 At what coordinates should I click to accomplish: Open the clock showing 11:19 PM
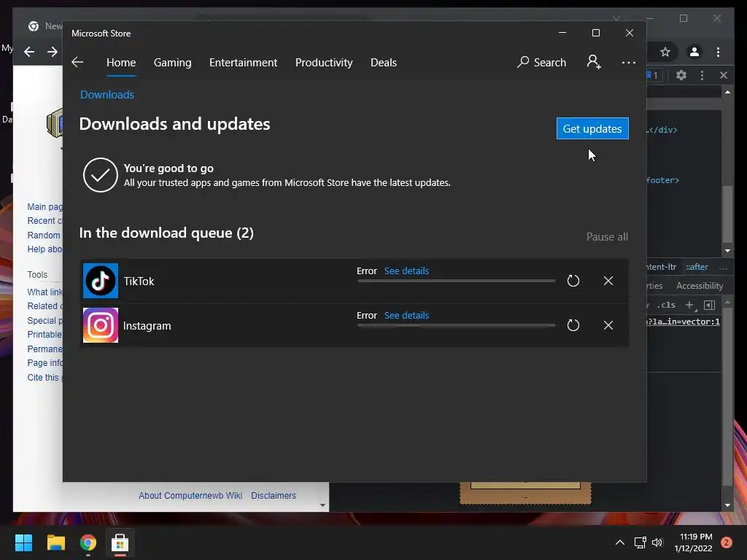pos(694,542)
